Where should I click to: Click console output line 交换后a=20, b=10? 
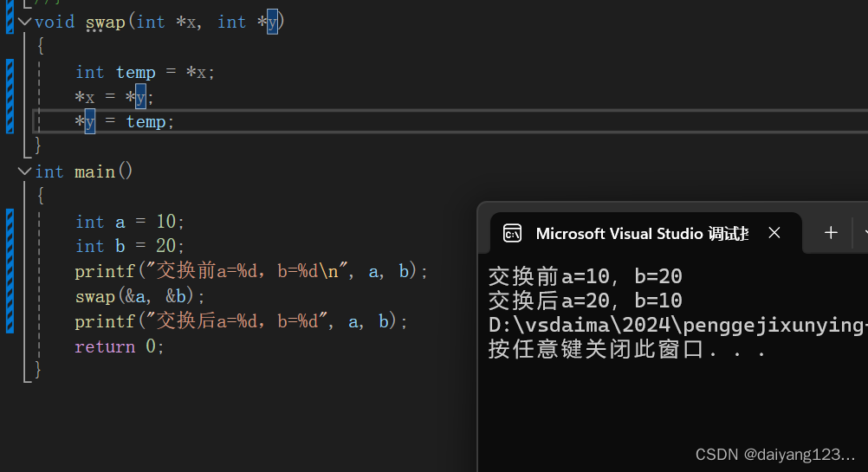(x=586, y=301)
